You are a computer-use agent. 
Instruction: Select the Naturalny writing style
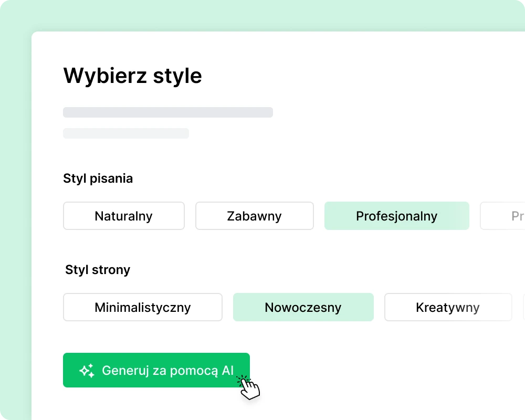pos(124,216)
